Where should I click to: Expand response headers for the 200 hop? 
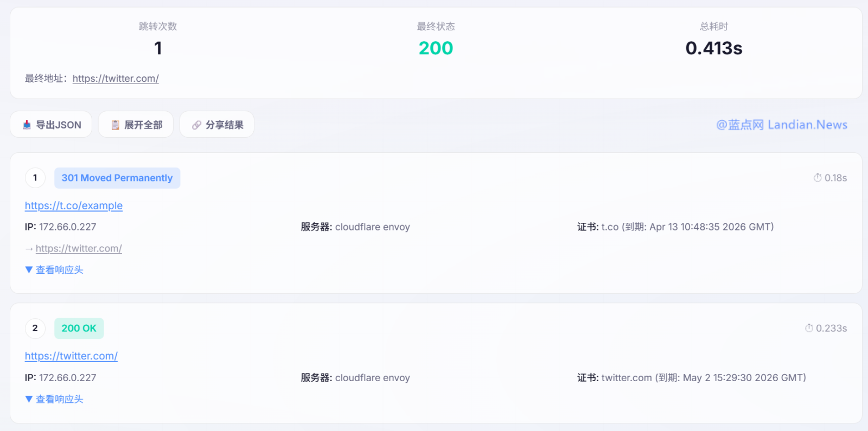54,400
